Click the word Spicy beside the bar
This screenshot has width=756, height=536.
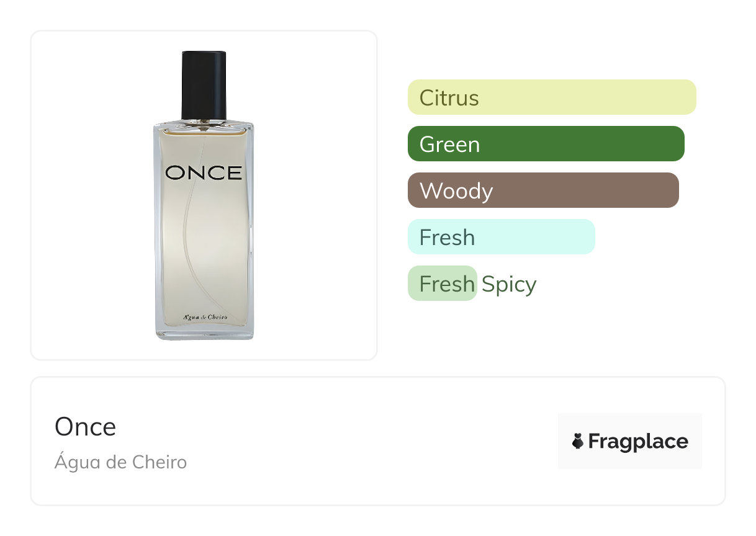pos(509,284)
